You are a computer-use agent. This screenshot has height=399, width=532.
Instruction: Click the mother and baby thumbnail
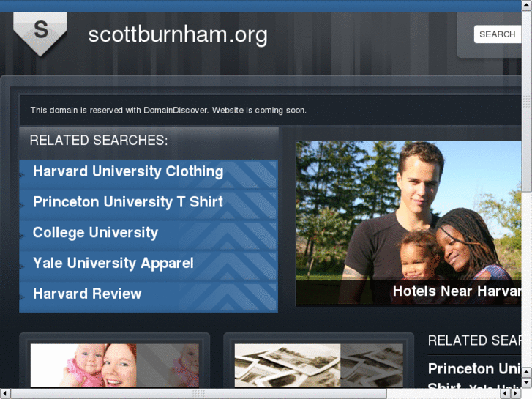[x=115, y=365]
